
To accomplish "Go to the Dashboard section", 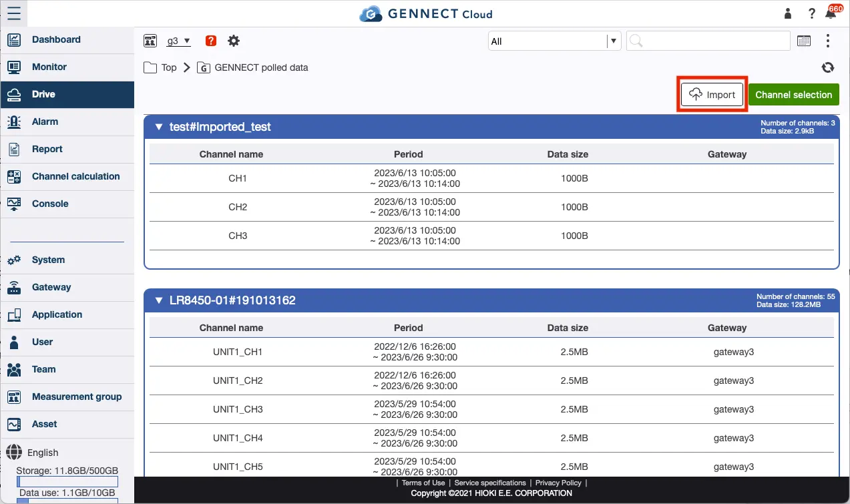I will click(x=55, y=40).
